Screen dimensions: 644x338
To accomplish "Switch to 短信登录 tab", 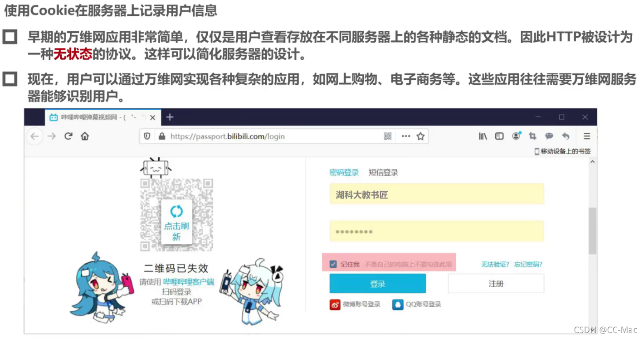I will point(383,172).
